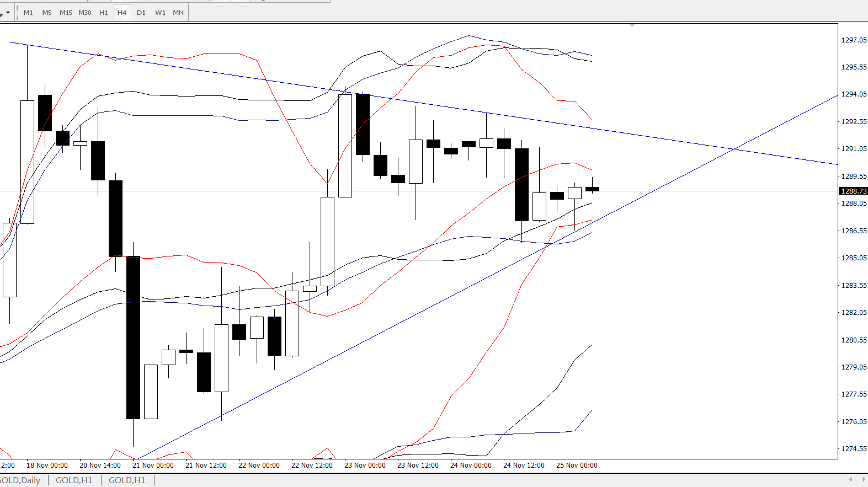Choose the M30 timeframe
The width and height of the screenshot is (868, 487).
pyautogui.click(x=84, y=12)
